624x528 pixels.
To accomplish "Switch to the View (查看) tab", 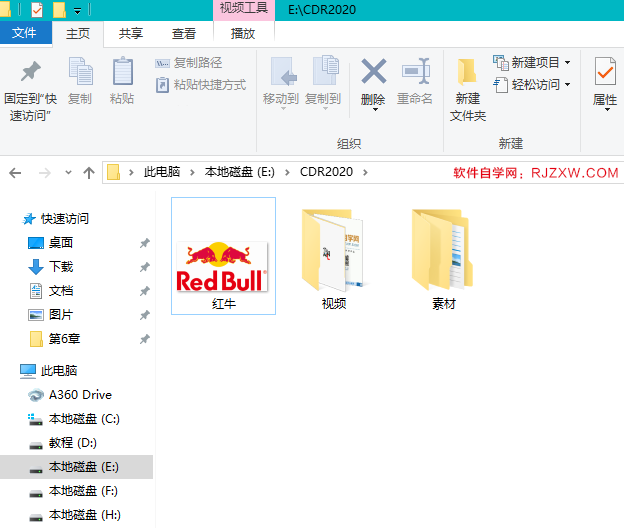I will pos(184,33).
